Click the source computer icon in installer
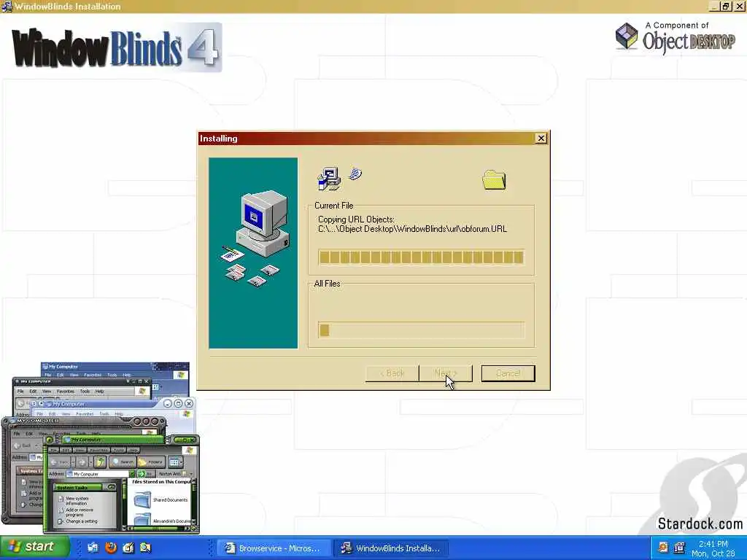The height and width of the screenshot is (560, 747). tap(329, 179)
